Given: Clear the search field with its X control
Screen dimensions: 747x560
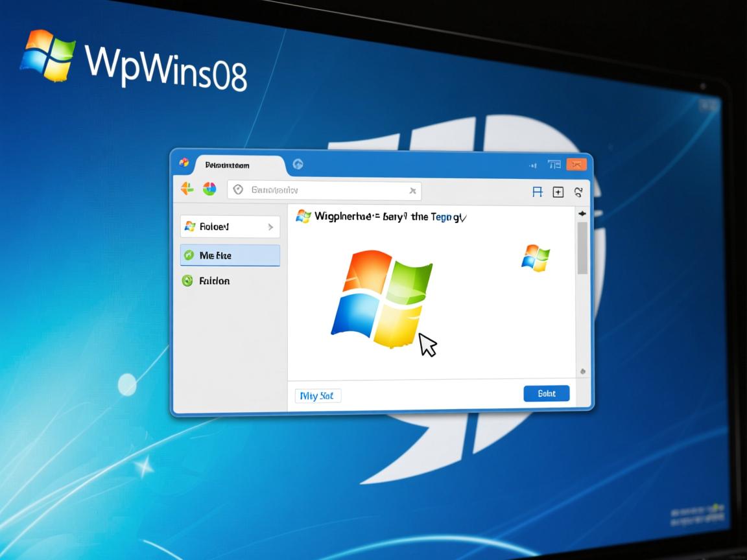Looking at the screenshot, I should pyautogui.click(x=413, y=190).
